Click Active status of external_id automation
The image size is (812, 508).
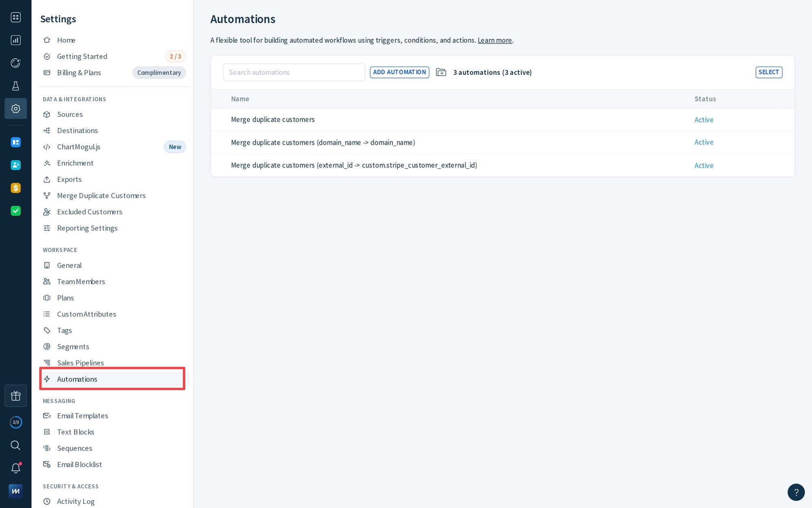pyautogui.click(x=704, y=165)
